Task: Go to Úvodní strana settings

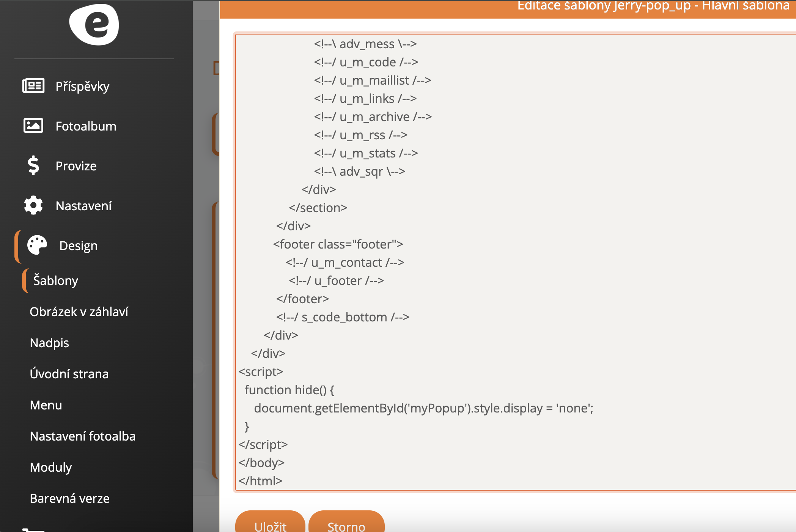Action: pyautogui.click(x=69, y=374)
